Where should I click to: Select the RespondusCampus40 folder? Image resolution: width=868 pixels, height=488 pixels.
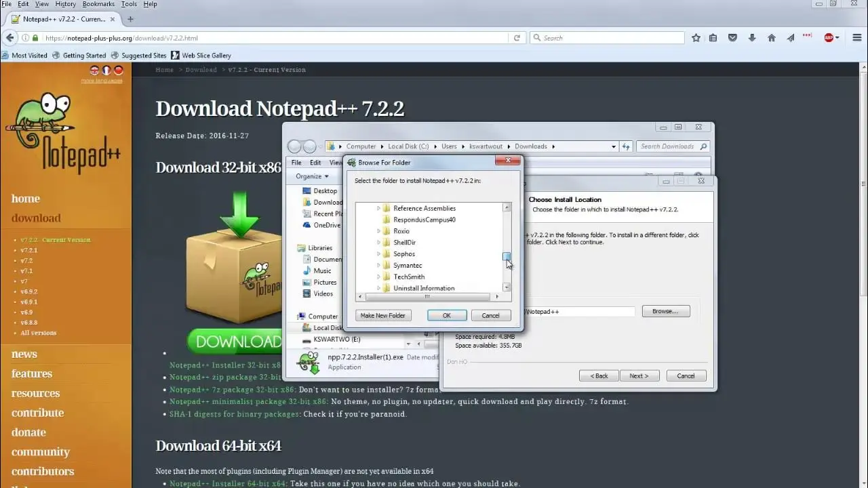tap(425, 220)
